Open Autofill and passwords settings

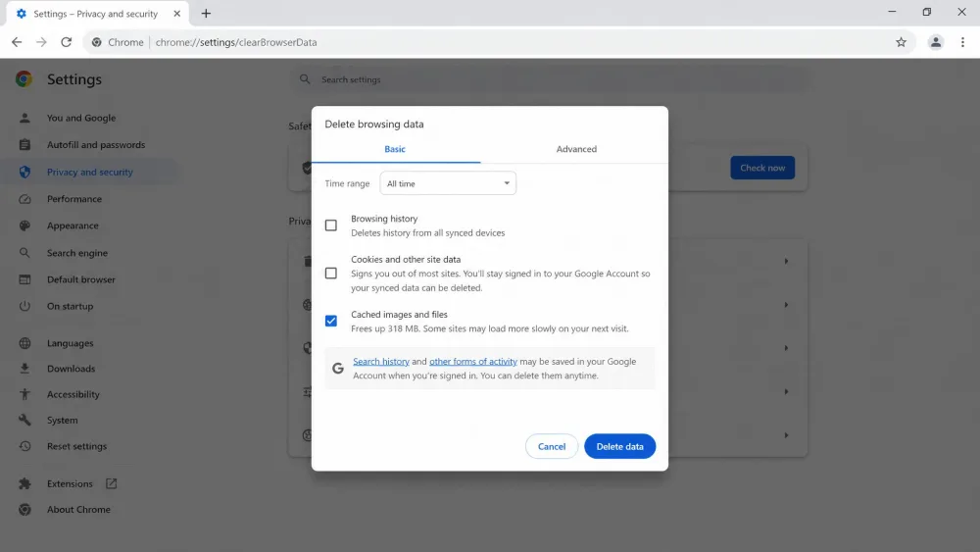coord(96,144)
